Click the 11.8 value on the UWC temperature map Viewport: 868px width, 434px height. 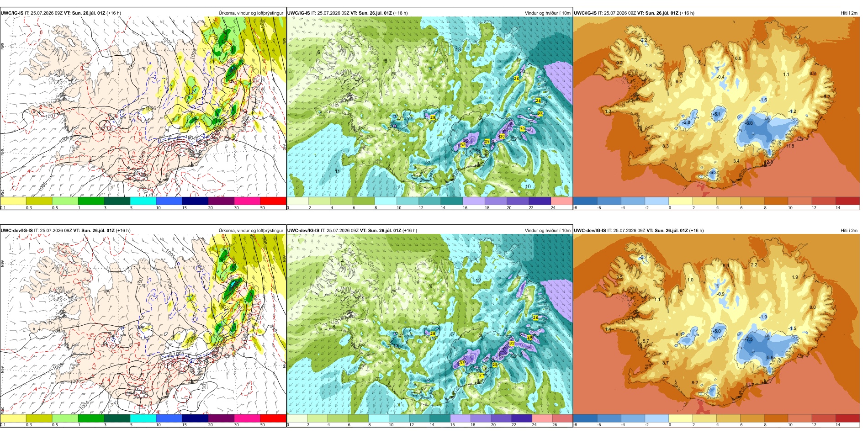pos(790,146)
